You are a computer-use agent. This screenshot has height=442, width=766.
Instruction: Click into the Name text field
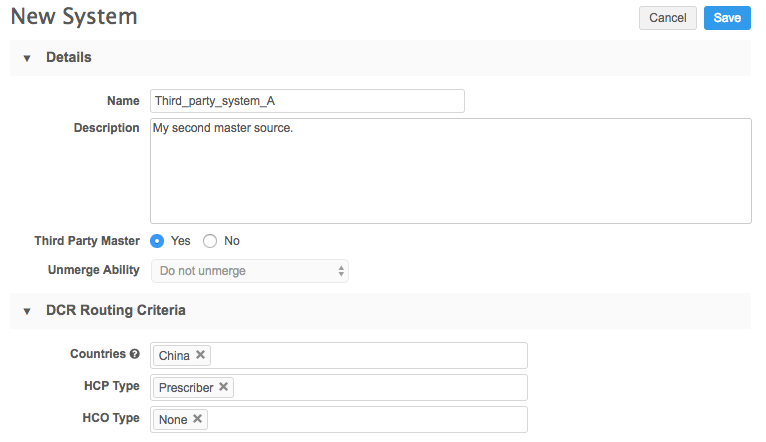coord(307,101)
